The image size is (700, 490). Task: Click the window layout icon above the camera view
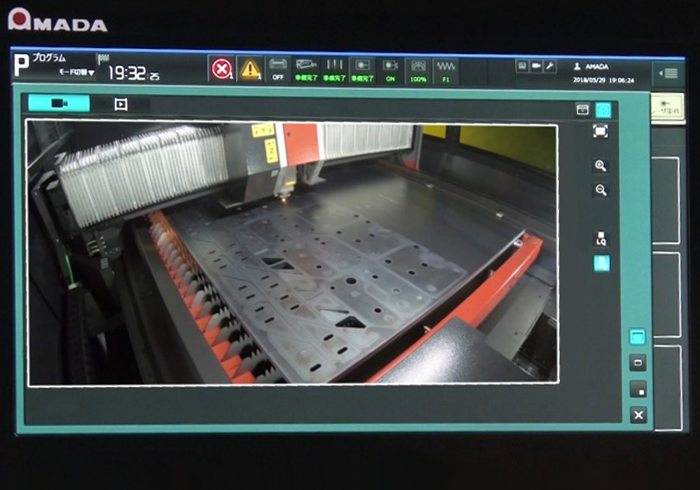tap(582, 109)
